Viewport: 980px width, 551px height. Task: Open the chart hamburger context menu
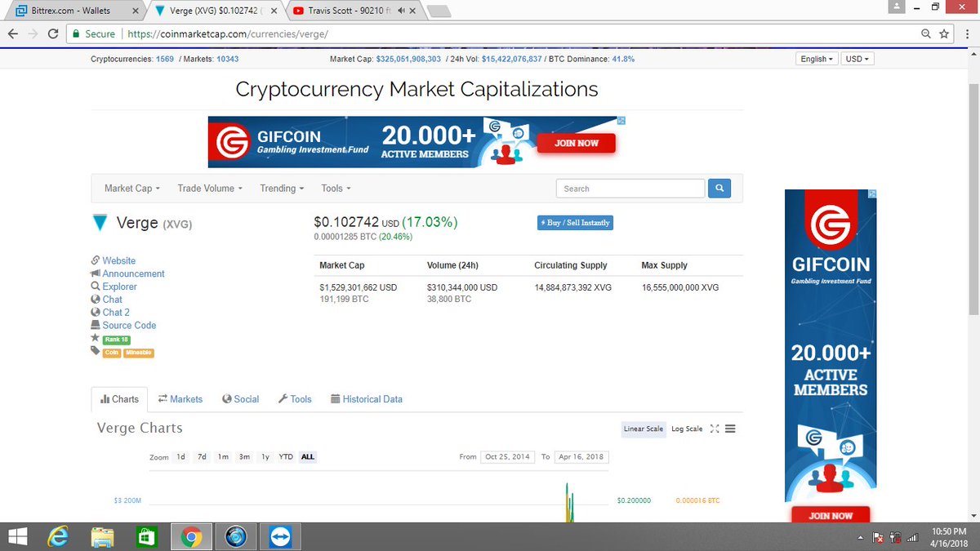point(730,429)
